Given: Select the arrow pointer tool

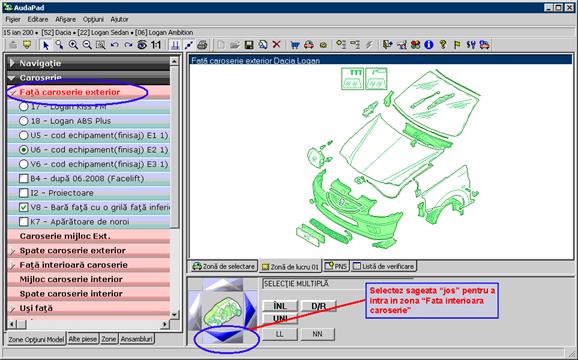Looking at the screenshot, I should (46, 45).
